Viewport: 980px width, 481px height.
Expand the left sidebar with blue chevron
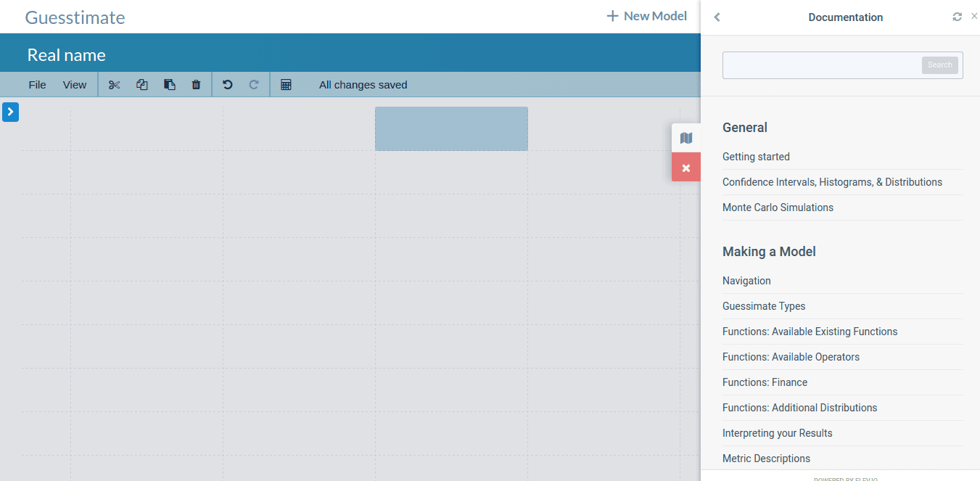click(10, 112)
